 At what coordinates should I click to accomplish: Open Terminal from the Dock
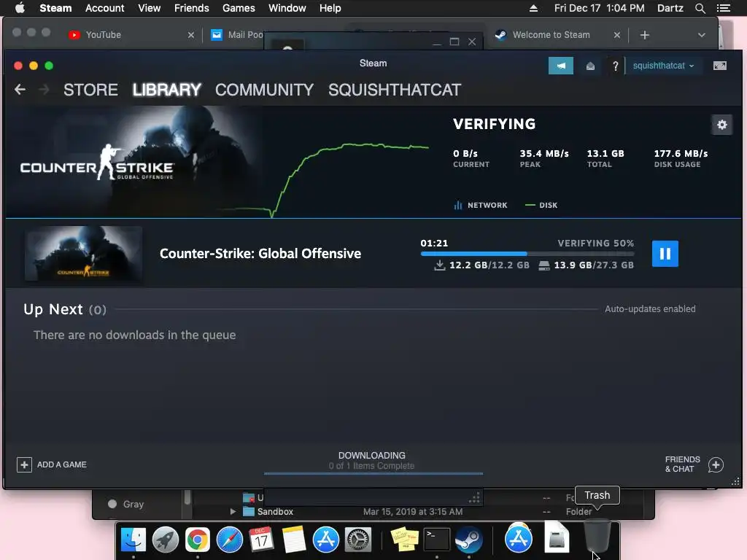coord(437,540)
